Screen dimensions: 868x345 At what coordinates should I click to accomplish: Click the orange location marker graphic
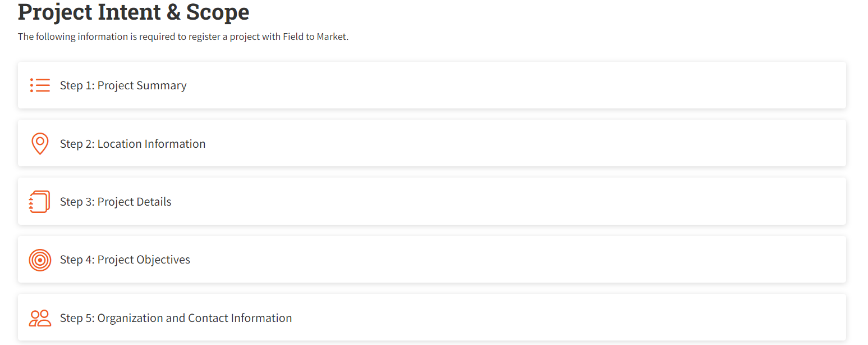coord(40,143)
